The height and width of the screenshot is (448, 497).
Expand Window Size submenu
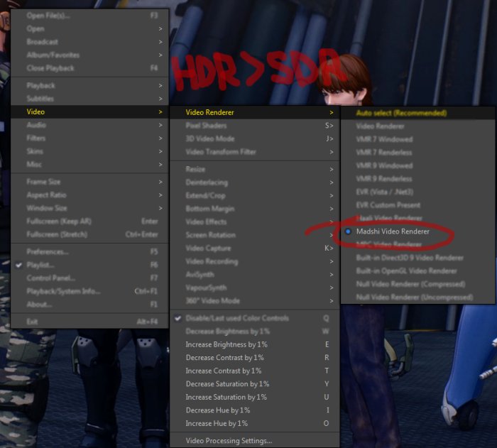point(89,208)
